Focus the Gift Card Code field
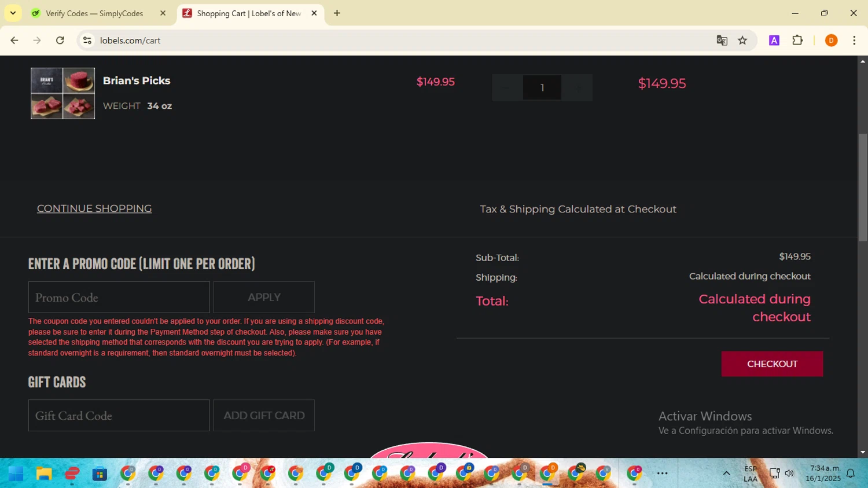The width and height of the screenshot is (868, 488). (x=119, y=416)
